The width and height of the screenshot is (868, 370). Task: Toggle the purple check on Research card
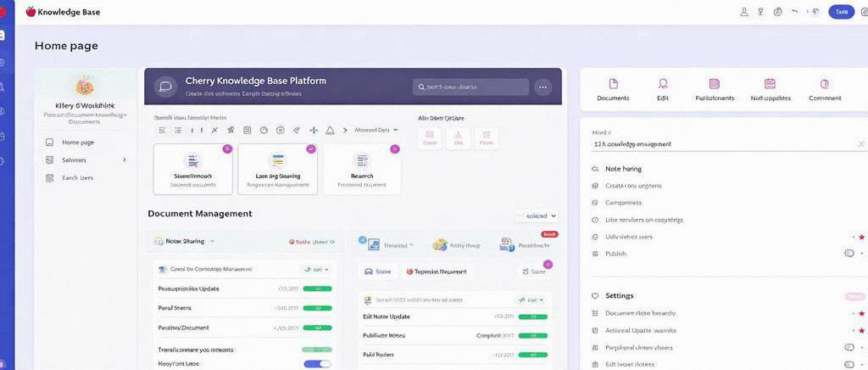pos(395,149)
